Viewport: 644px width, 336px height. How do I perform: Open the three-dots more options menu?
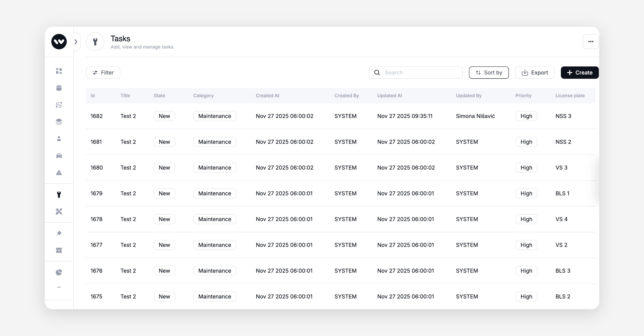point(591,42)
